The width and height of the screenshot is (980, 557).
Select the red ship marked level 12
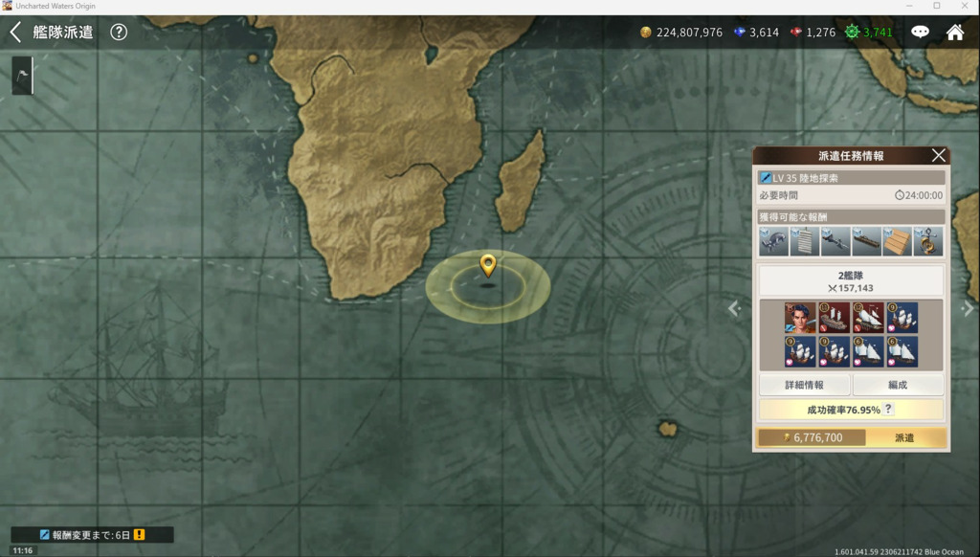pyautogui.click(x=868, y=318)
